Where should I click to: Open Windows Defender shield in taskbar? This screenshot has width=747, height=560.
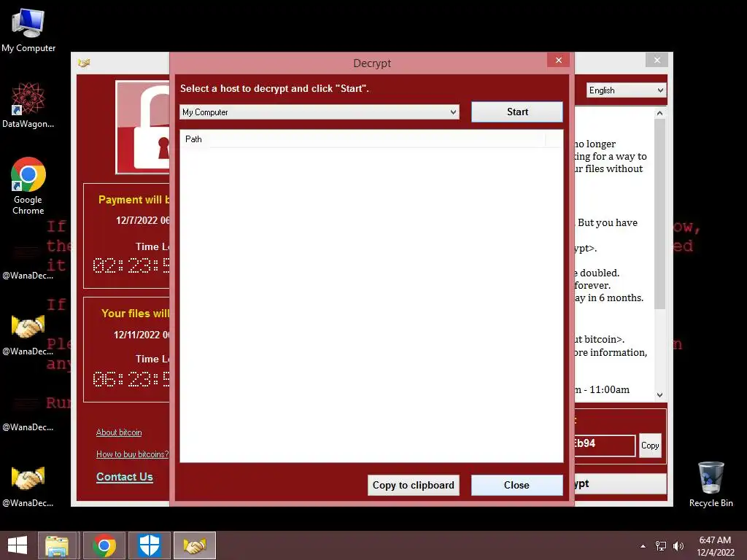(x=149, y=545)
